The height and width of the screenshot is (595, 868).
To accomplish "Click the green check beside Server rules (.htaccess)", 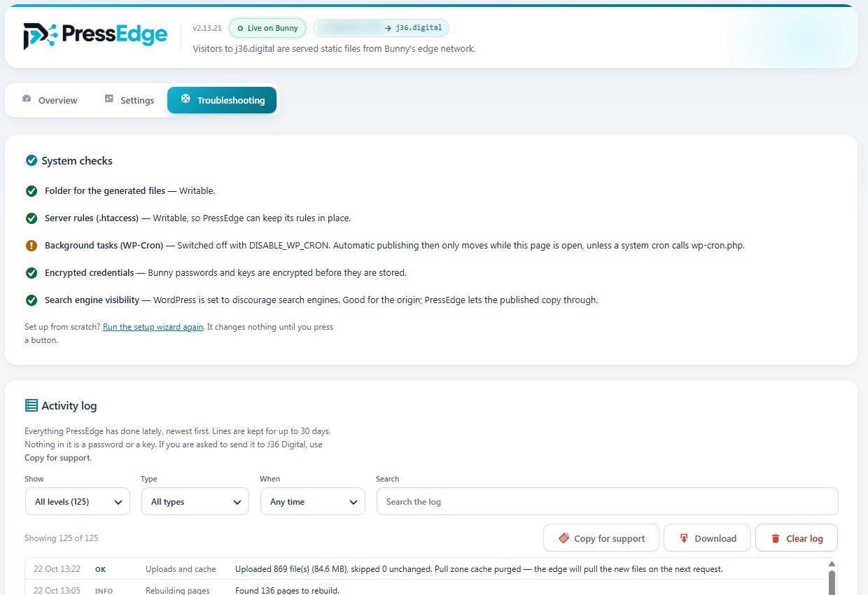I will 31,218.
